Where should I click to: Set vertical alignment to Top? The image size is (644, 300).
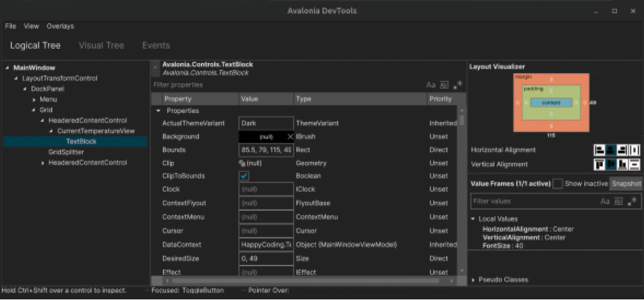pyautogui.click(x=600, y=164)
